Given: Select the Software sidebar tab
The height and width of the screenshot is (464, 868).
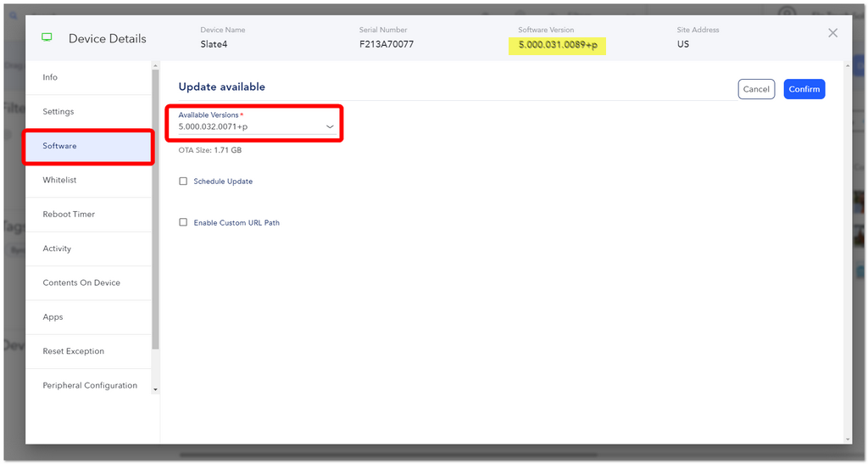Looking at the screenshot, I should (88, 146).
